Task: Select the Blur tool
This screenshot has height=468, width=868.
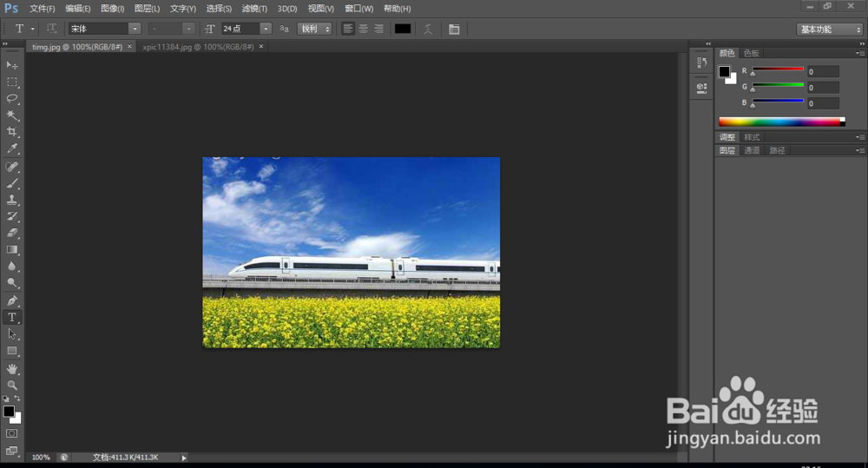Action: click(11, 267)
